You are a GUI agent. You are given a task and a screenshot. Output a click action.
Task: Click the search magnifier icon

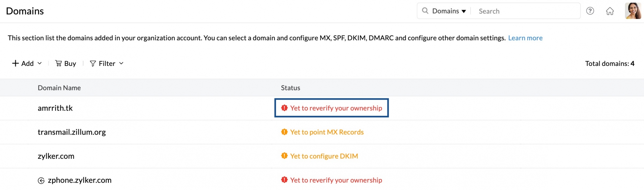click(425, 11)
